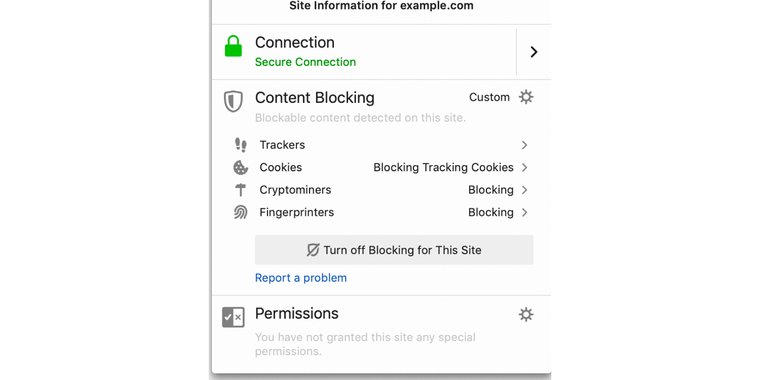Expand the Trackers row chevron
Screen dimensions: 760x380
(x=524, y=145)
